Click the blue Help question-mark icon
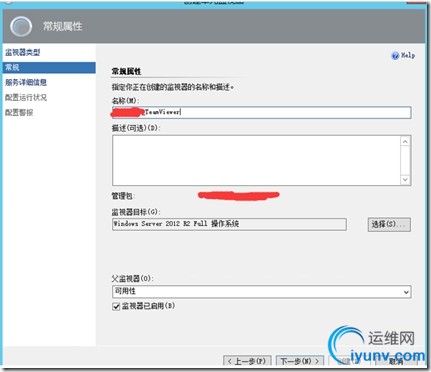431x372 pixels. click(395, 56)
